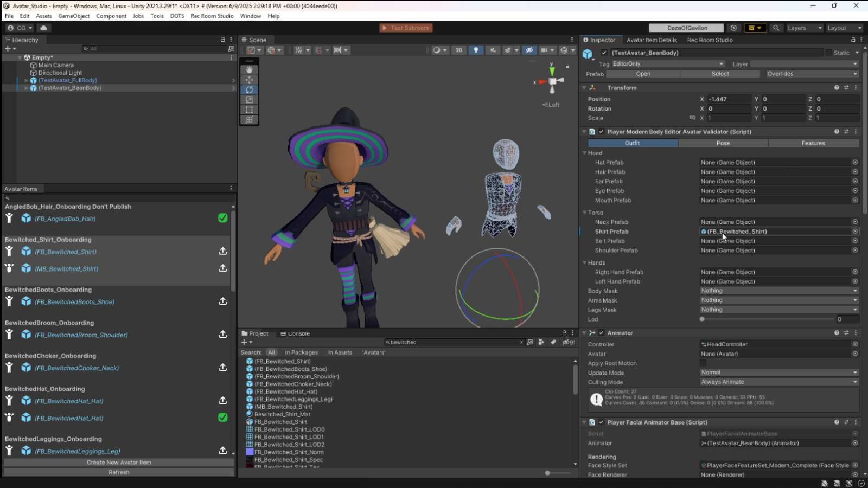Toggle the Static checkbox
The width and height of the screenshot is (868, 488).
pos(828,53)
